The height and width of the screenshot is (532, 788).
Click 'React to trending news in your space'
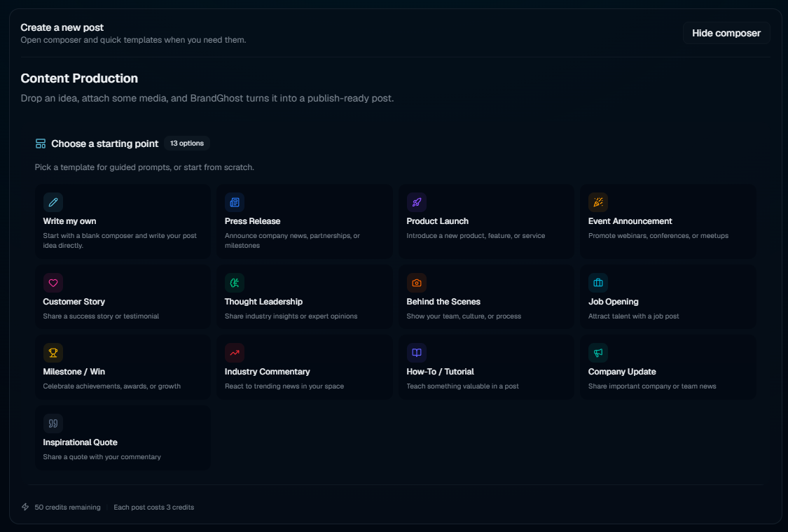point(284,386)
